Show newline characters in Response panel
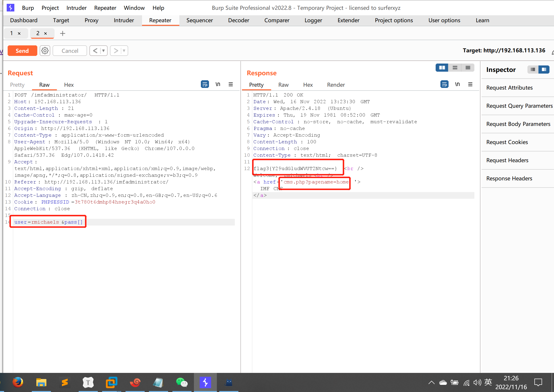 (x=457, y=84)
